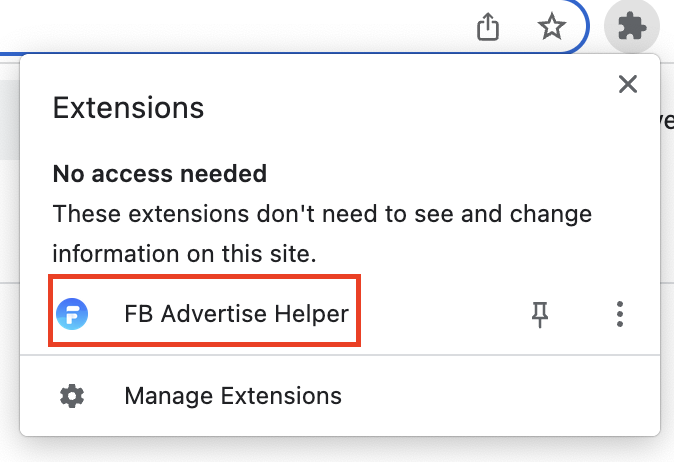Screen dimensions: 674x462
Task: Click the 'FB Advertise Helper' name text
Action: tap(236, 314)
